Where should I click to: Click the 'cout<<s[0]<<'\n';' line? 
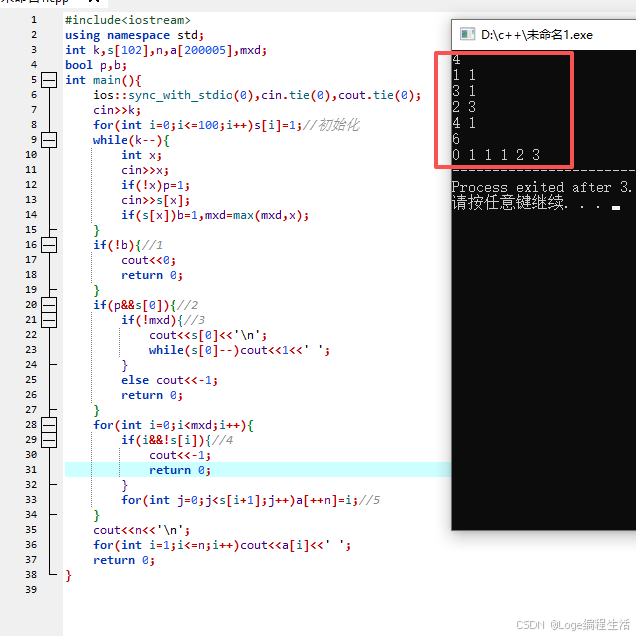[x=208, y=335]
